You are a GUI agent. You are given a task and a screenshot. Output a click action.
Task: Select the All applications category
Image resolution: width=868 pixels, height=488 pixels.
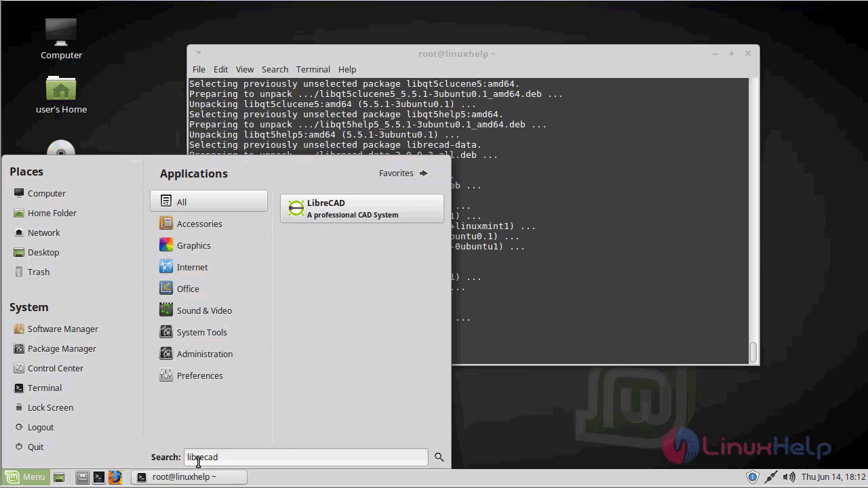click(x=209, y=201)
